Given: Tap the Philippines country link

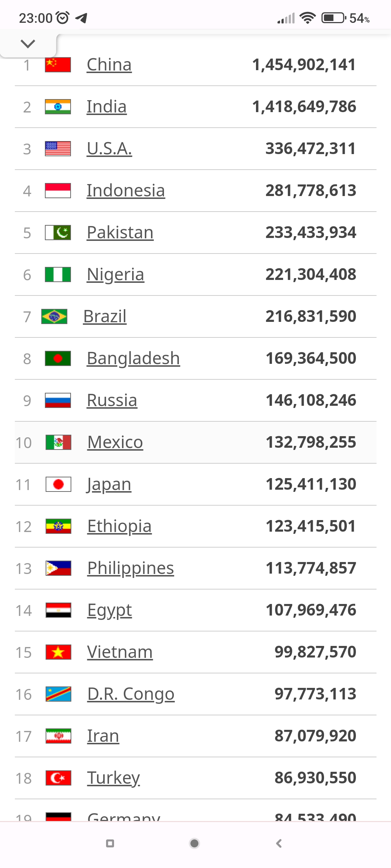Looking at the screenshot, I should (130, 568).
